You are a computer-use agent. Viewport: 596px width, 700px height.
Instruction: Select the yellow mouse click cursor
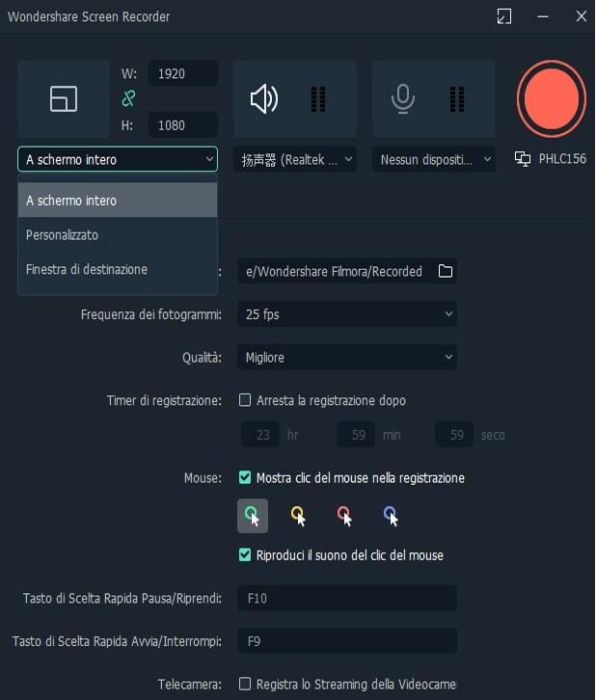click(x=299, y=516)
